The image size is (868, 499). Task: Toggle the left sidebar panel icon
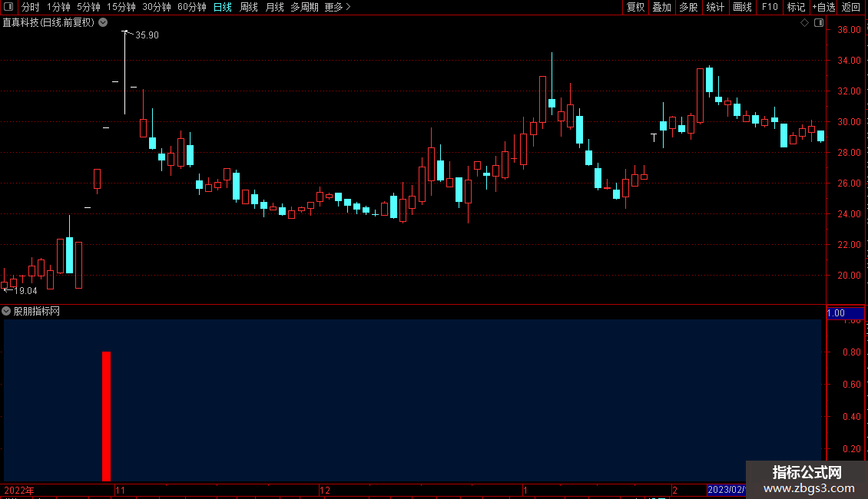8,7
